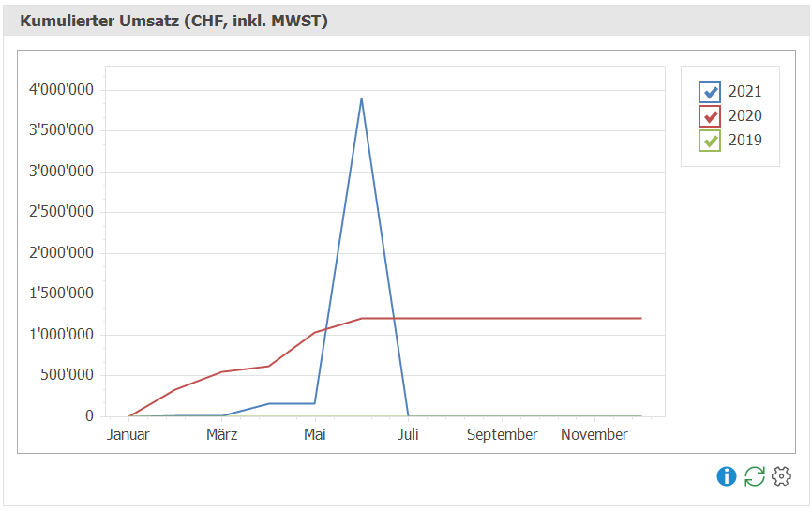Click the 4'000'000 y-axis value
The width and height of the screenshot is (812, 512).
coord(61,90)
